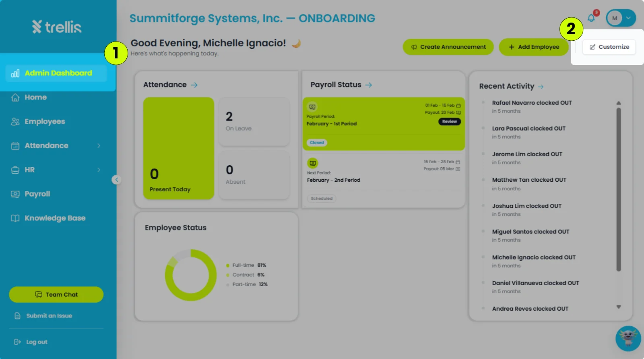Select the February - 2nd Period payroll card

point(384,180)
